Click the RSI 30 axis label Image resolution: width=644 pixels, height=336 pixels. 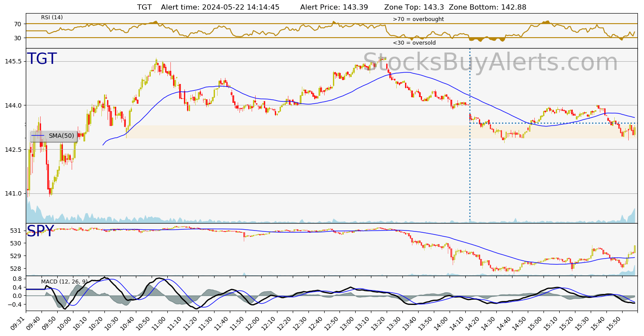click(x=18, y=38)
